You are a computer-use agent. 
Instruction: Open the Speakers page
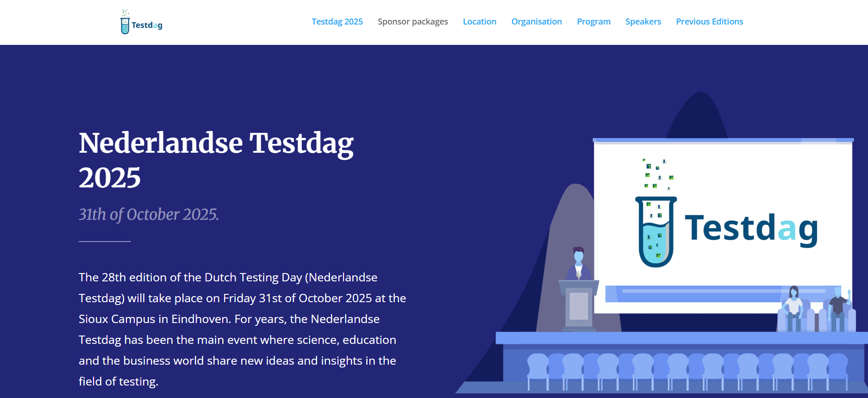(643, 22)
